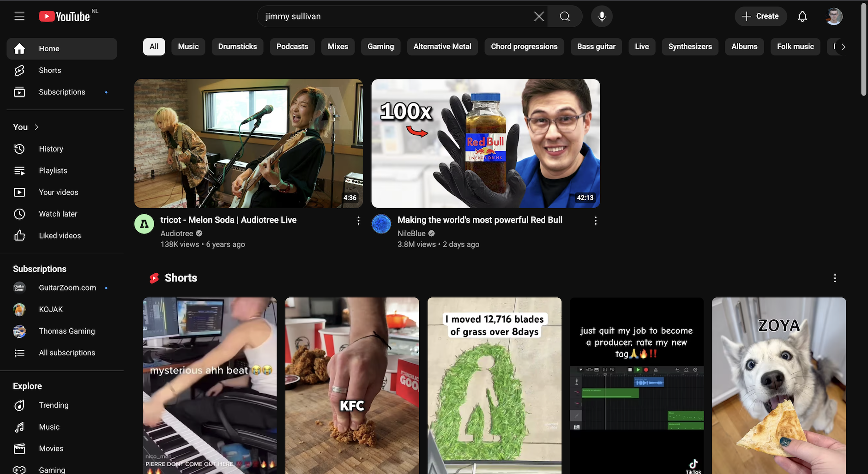The width and height of the screenshot is (868, 474).
Task: Click the magnifier search button
Action: [x=565, y=17]
